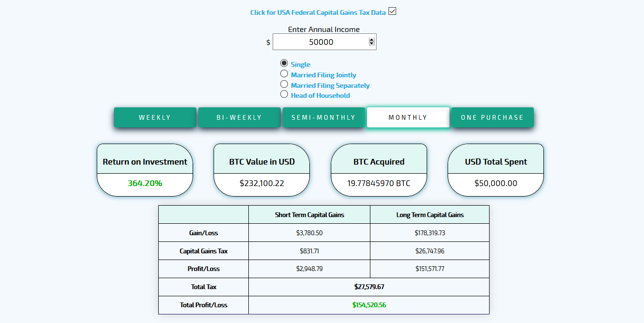Select the Monthly frequency button

[408, 117]
